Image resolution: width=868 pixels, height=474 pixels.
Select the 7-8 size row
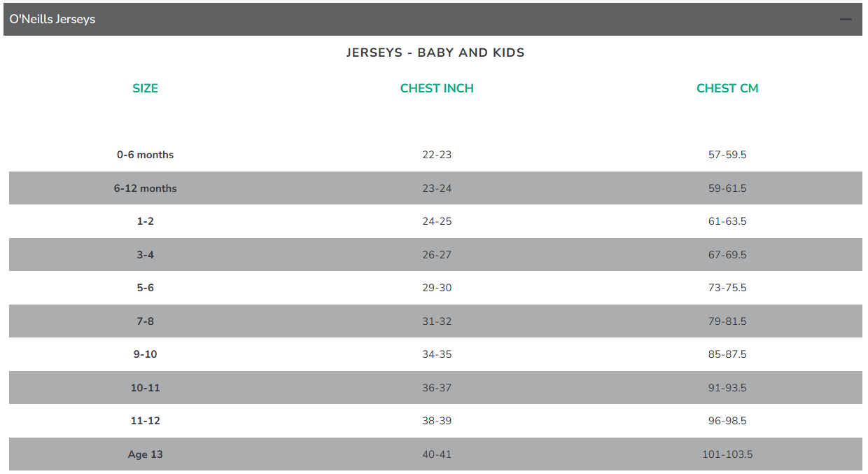coord(146,321)
